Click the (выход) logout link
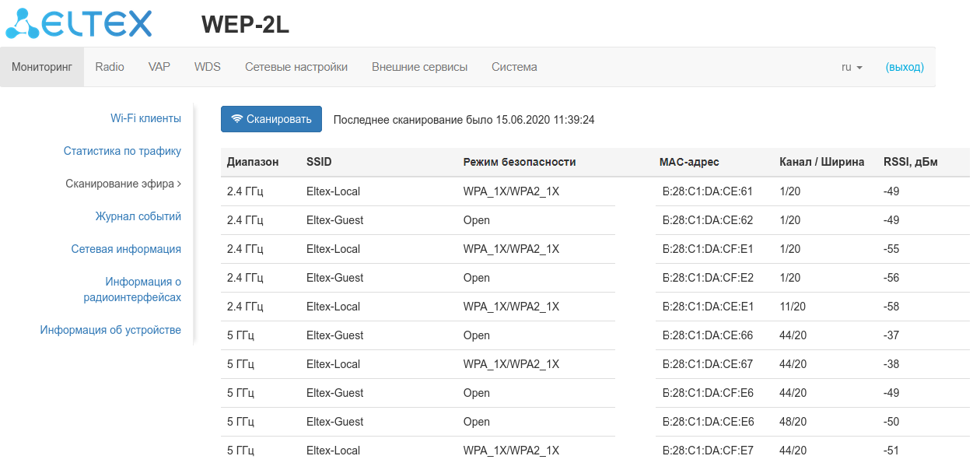Screen dimensions: 980x463 point(905,67)
